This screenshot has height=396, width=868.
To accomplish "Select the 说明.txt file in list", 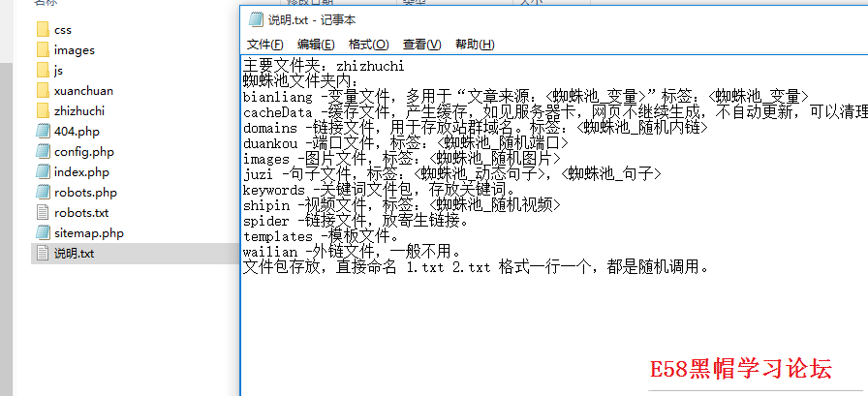I will (x=74, y=254).
